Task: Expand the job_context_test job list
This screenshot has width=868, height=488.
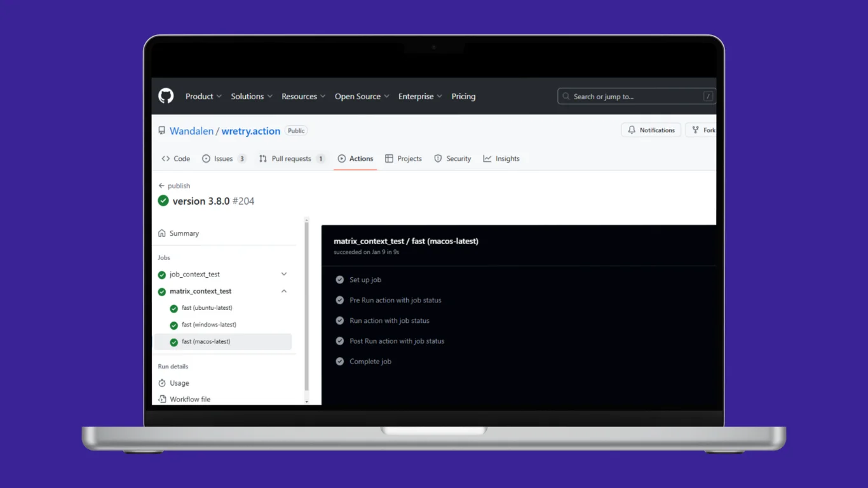Action: click(x=283, y=274)
